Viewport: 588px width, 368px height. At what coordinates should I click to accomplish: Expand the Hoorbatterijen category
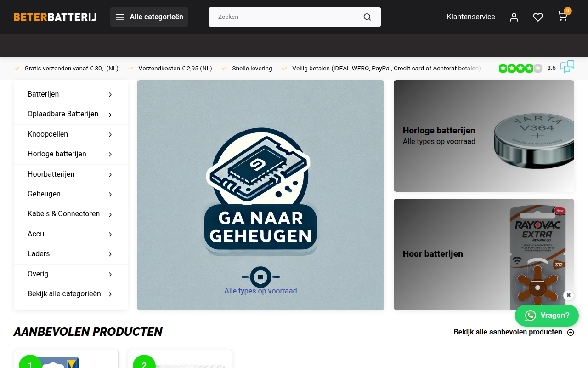pos(71,174)
